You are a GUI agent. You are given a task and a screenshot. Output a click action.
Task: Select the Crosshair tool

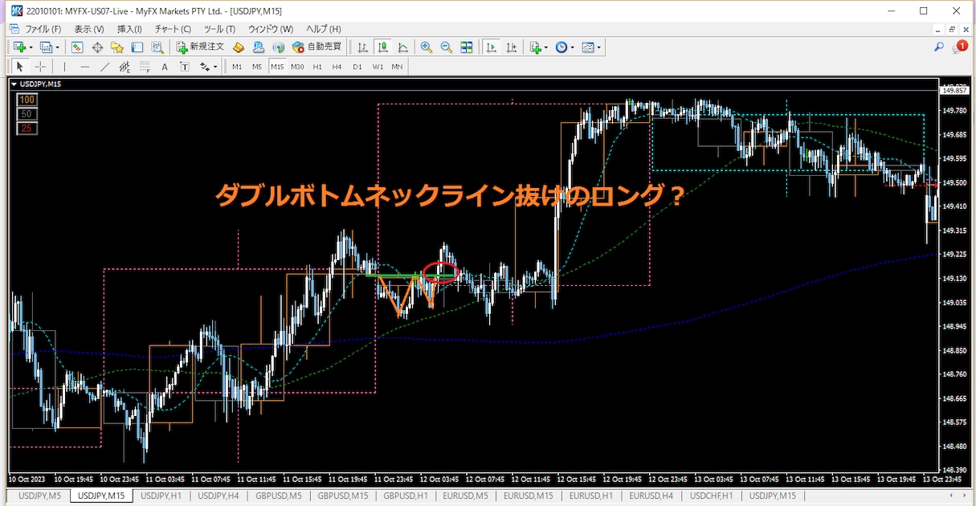point(40,67)
